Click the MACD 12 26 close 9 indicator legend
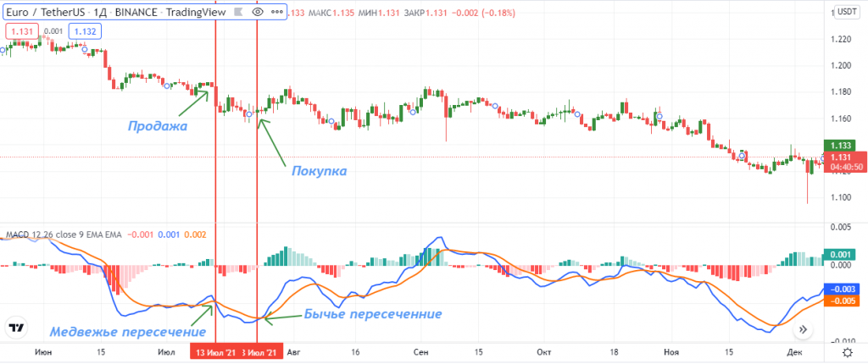This screenshot has width=868, height=364. (x=63, y=234)
